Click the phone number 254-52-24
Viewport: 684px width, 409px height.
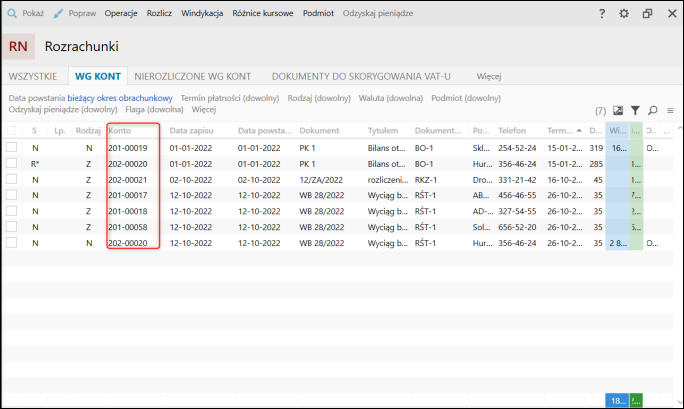click(x=517, y=148)
